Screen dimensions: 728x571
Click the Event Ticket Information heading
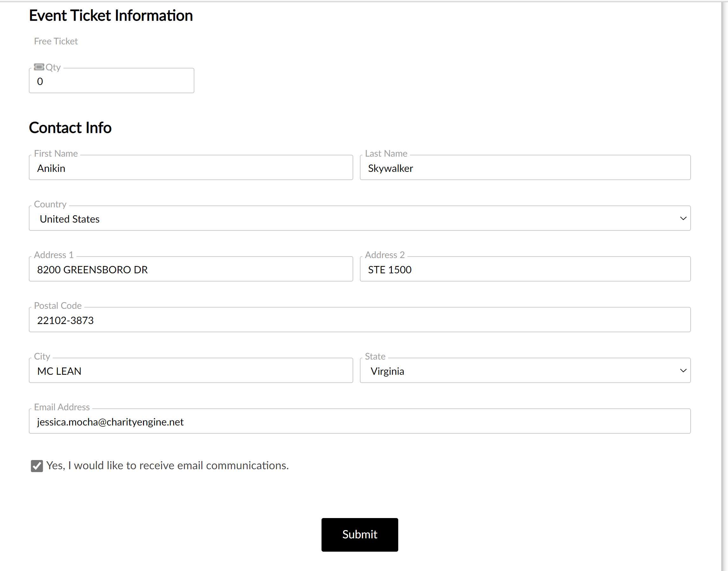click(111, 16)
